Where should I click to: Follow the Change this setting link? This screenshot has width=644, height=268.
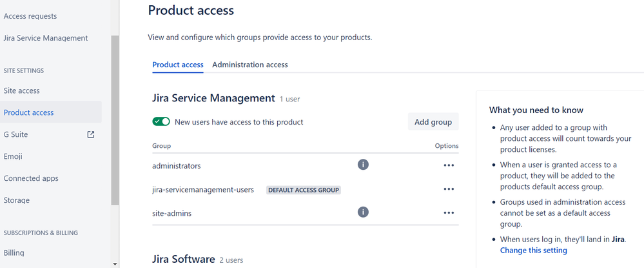click(x=534, y=250)
